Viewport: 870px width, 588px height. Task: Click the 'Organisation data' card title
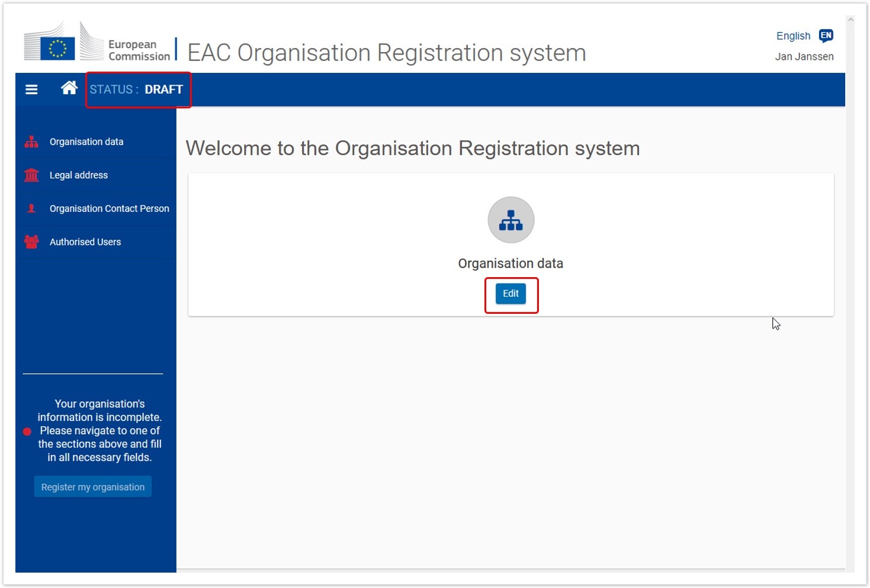(x=511, y=264)
